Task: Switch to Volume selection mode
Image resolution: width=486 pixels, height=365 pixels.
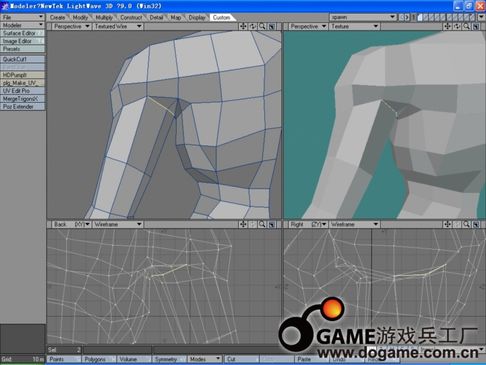Action: click(134, 359)
